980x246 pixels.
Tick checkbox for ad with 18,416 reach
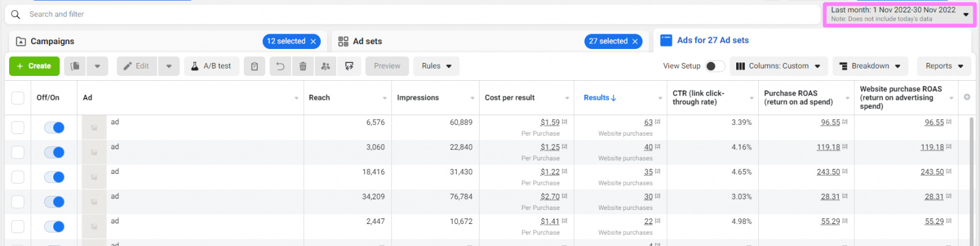click(x=18, y=177)
